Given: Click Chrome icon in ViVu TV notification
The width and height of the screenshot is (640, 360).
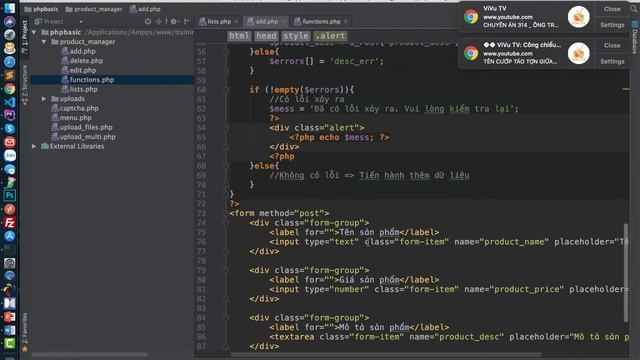Looking at the screenshot, I should pyautogui.click(x=471, y=17).
